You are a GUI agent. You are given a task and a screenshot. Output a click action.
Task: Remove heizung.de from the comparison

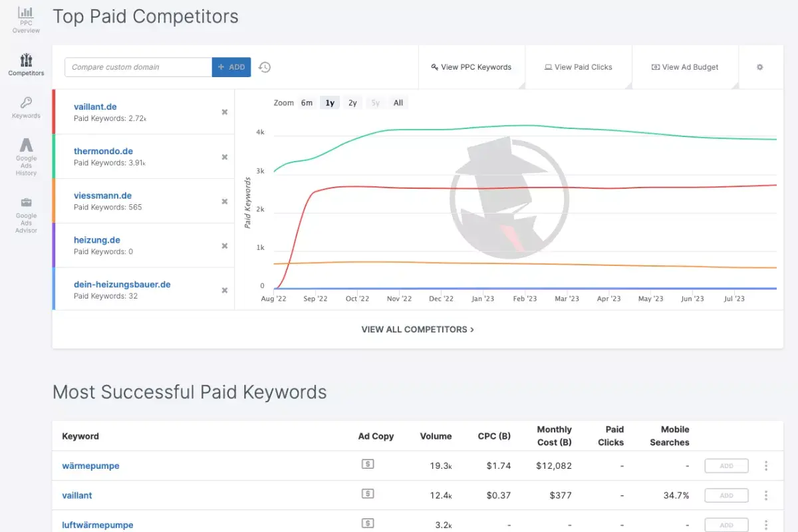coord(225,246)
